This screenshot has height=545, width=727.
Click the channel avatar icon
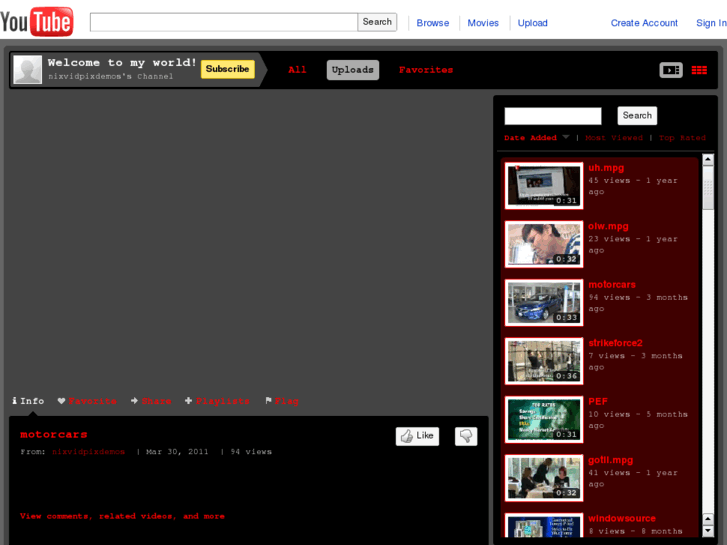coord(28,70)
